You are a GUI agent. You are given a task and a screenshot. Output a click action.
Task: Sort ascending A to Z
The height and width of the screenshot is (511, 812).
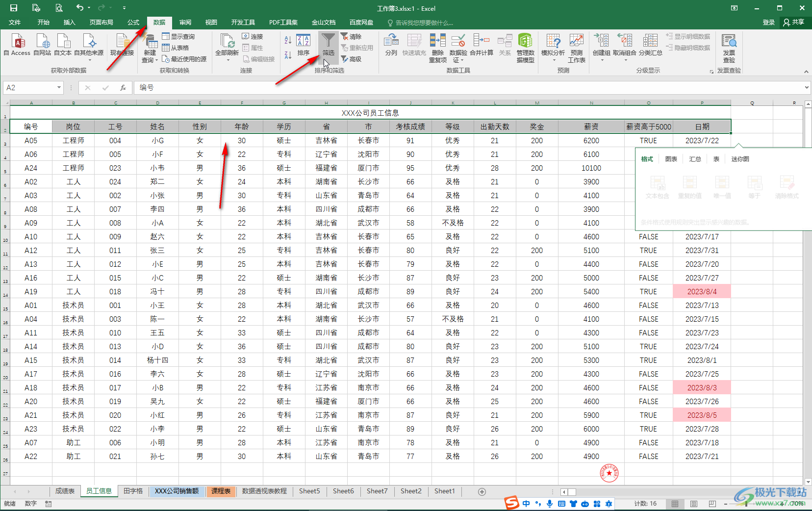288,40
